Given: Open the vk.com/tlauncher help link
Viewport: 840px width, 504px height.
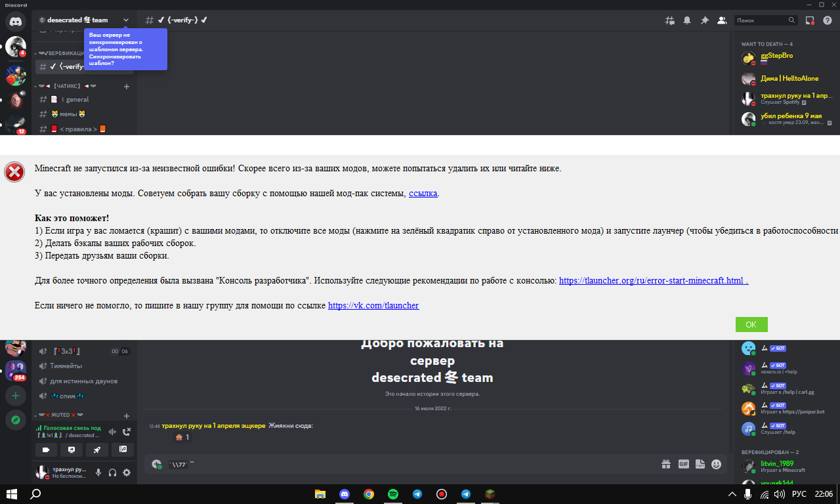Looking at the screenshot, I should (373, 306).
